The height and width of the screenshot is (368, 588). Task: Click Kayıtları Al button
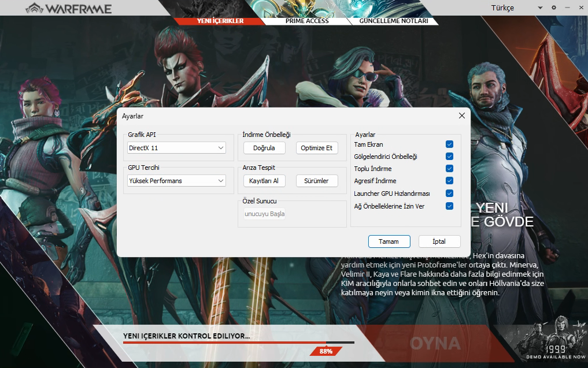264,181
